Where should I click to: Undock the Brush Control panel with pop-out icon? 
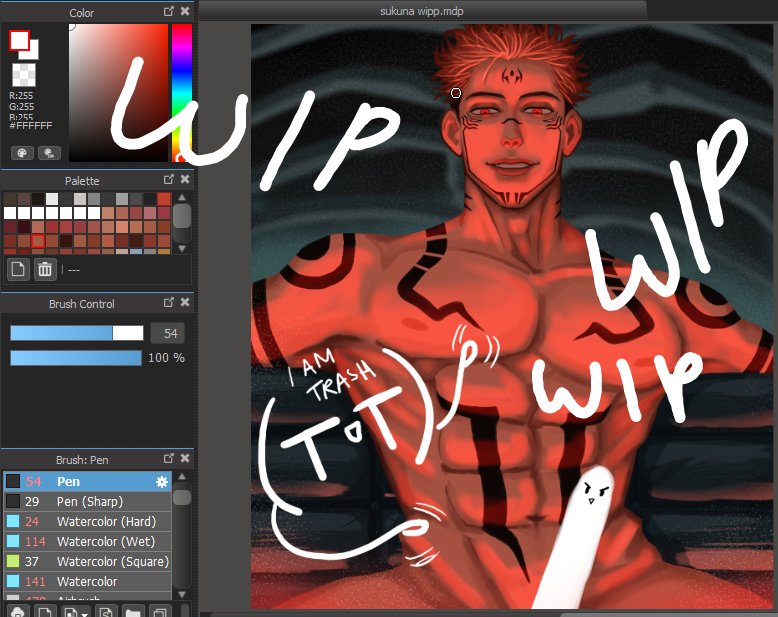[x=169, y=303]
